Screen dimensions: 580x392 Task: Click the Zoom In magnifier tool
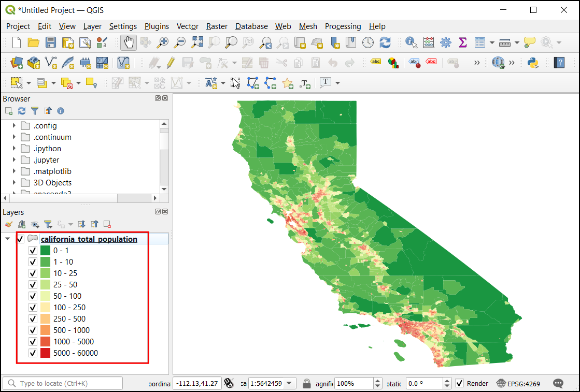point(163,42)
